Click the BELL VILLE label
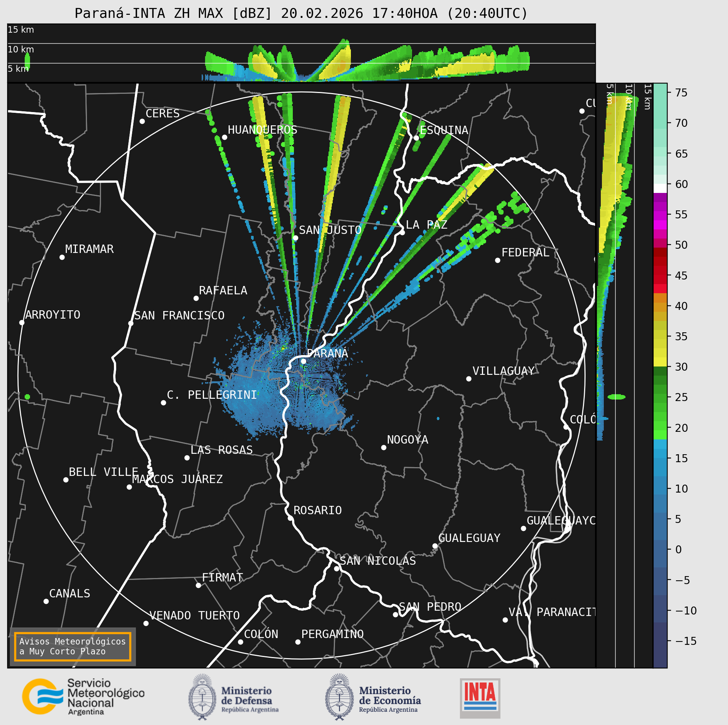The height and width of the screenshot is (725, 728). 103,472
